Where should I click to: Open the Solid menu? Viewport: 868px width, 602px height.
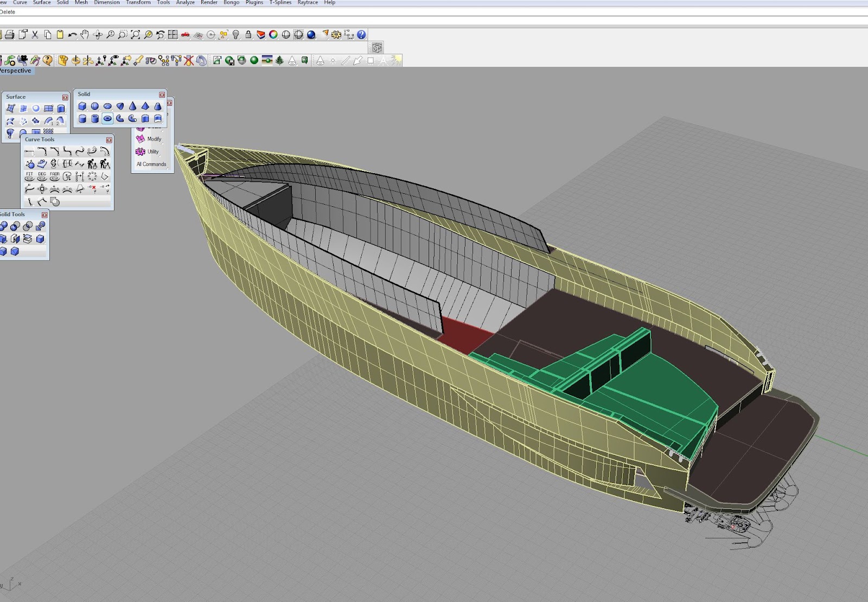(63, 3)
